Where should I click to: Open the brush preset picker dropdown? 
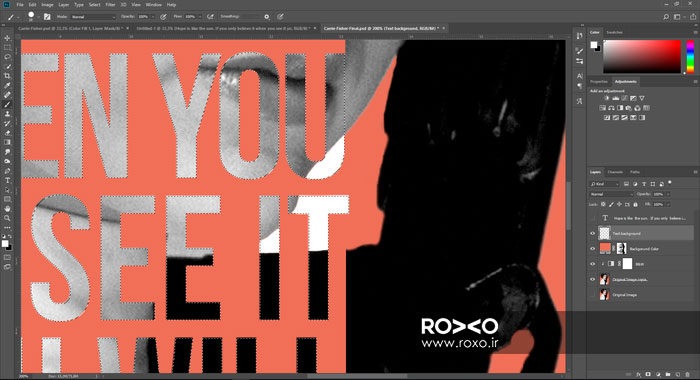[38, 17]
